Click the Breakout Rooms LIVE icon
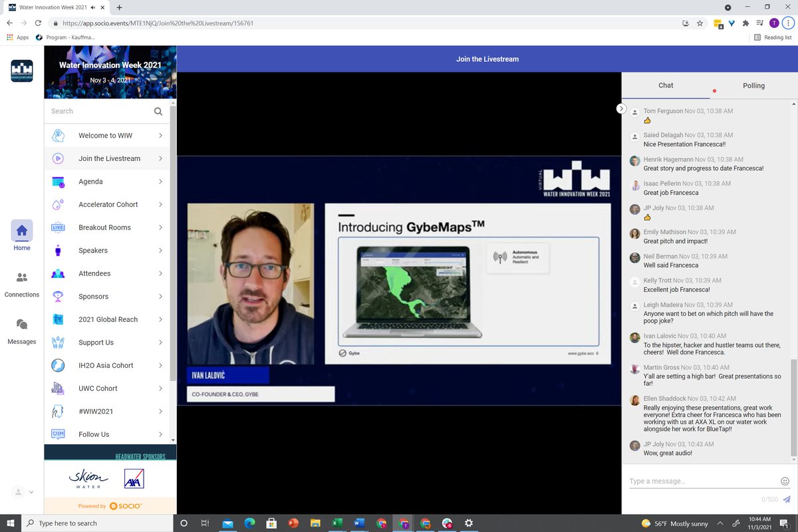 pos(58,227)
